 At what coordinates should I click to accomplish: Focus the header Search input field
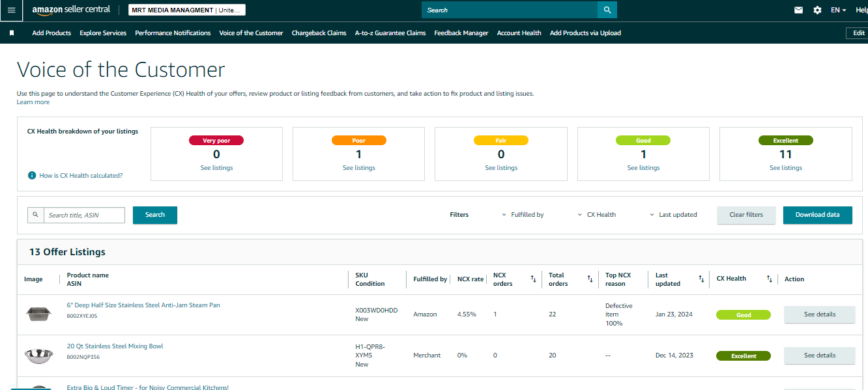tap(510, 10)
